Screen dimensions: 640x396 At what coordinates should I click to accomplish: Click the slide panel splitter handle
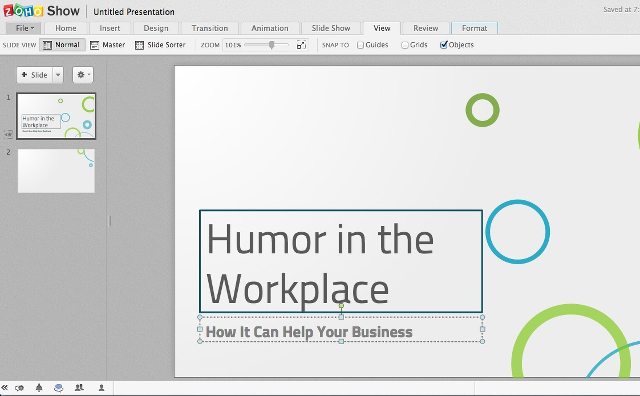click(x=110, y=221)
